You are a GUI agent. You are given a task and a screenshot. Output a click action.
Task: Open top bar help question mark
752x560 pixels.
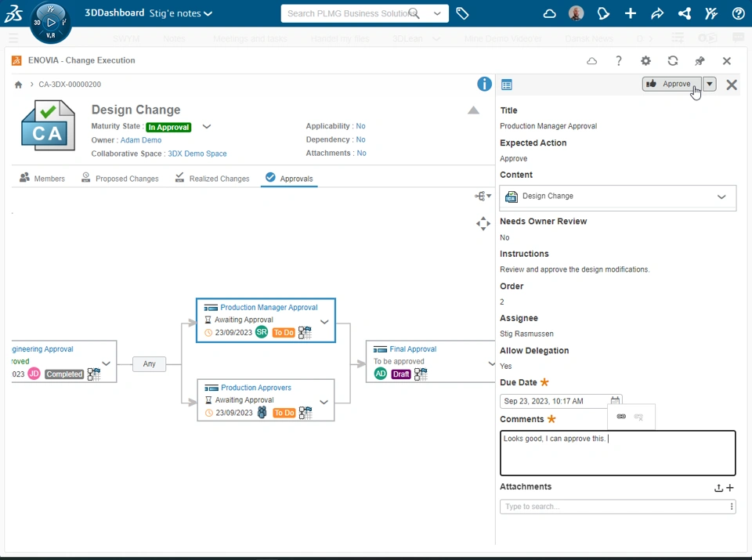[x=738, y=13]
